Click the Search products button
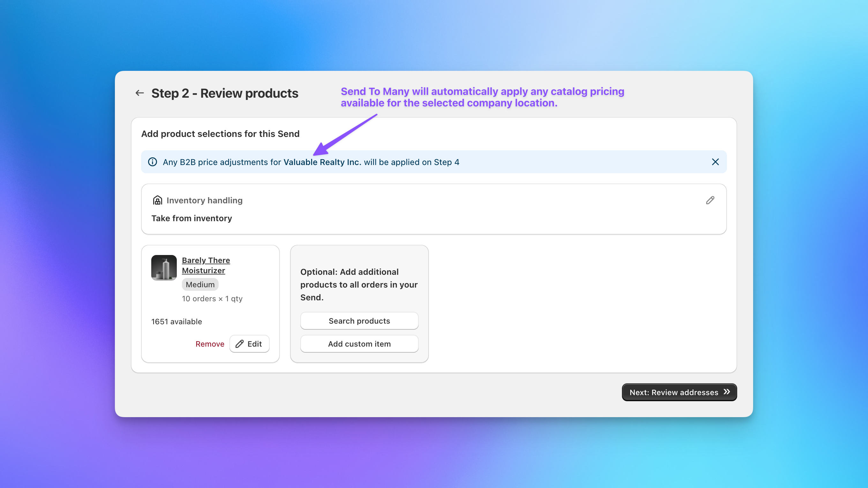The image size is (868, 488). click(359, 321)
